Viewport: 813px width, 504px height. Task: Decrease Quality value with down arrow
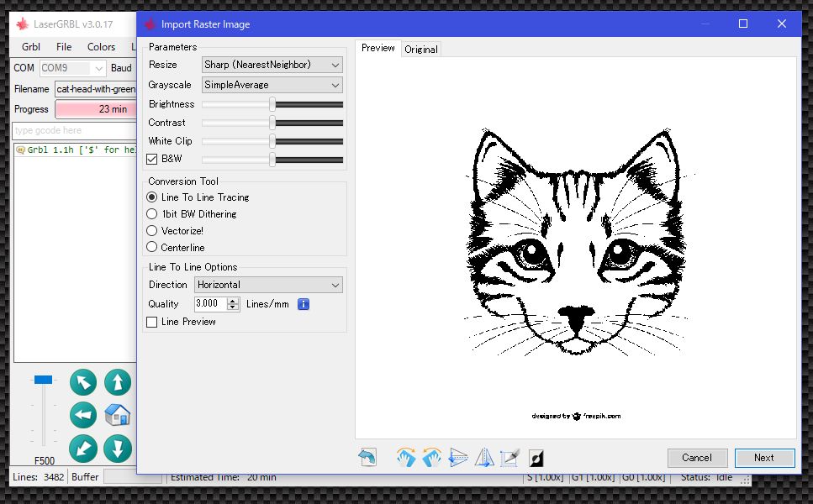click(234, 307)
